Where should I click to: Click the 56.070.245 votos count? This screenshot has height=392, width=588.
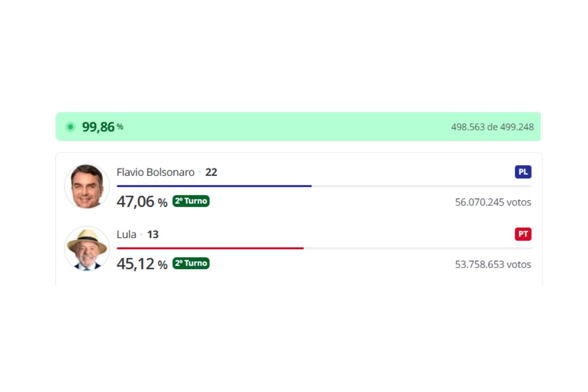[x=493, y=202]
